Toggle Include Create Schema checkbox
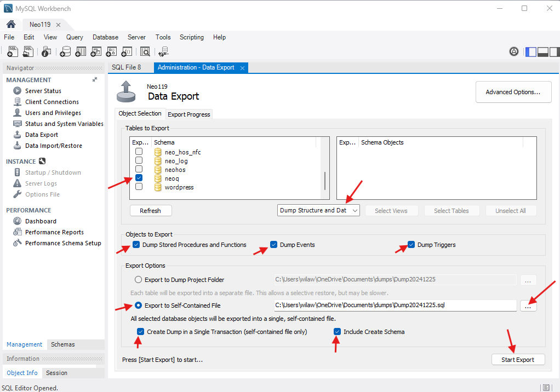 click(x=338, y=332)
